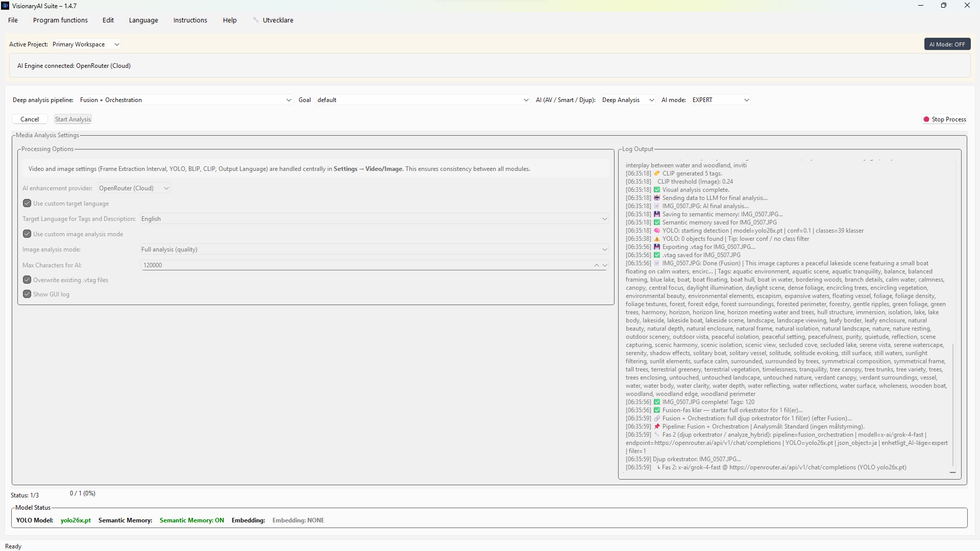Expand the Deep analysis pipeline dropdown

pyautogui.click(x=186, y=100)
